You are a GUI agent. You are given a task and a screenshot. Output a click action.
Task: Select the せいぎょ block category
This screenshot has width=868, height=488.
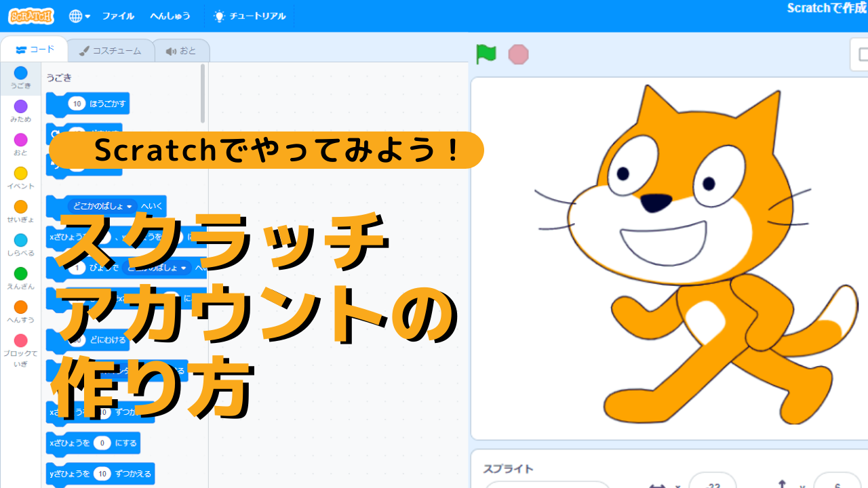[x=21, y=211]
